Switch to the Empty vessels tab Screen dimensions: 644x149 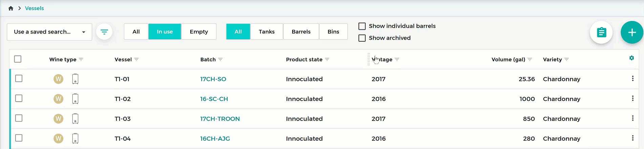(199, 32)
